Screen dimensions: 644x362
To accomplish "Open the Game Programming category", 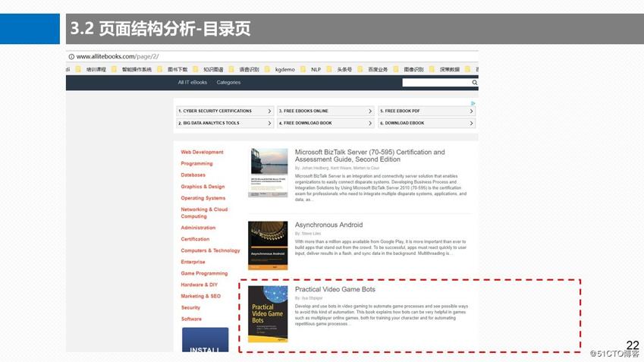I will point(204,273).
